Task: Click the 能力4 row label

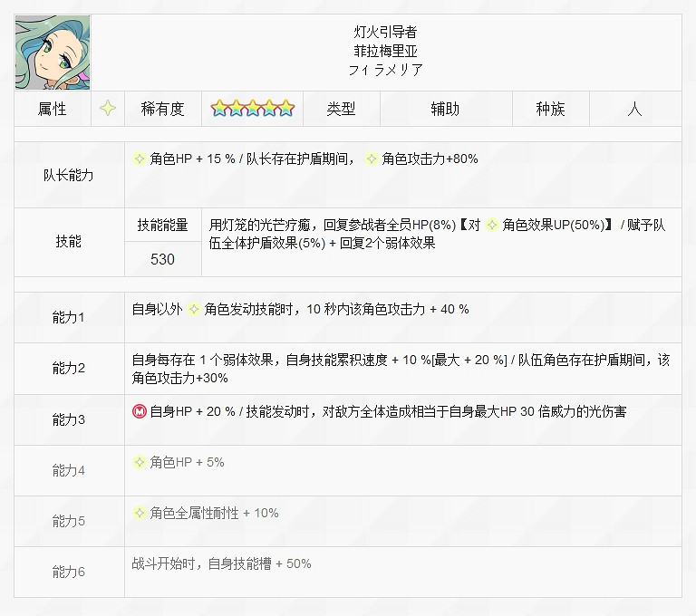Action: click(69, 470)
